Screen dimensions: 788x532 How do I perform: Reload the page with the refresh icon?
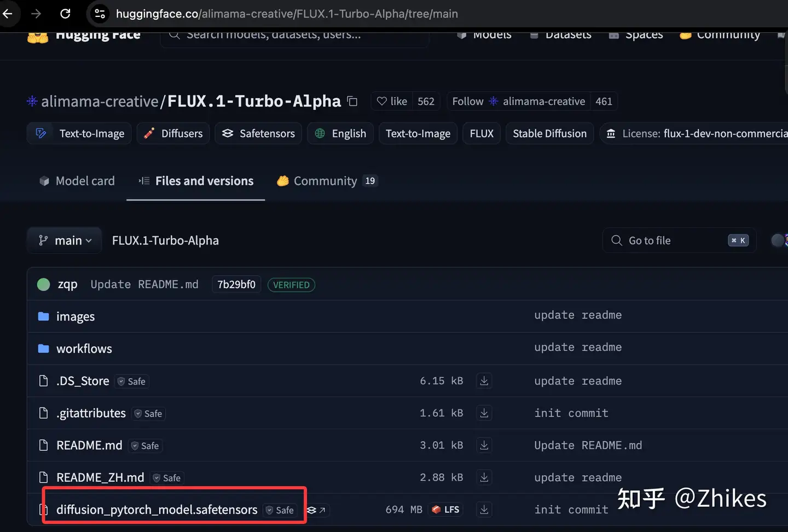tap(65, 14)
